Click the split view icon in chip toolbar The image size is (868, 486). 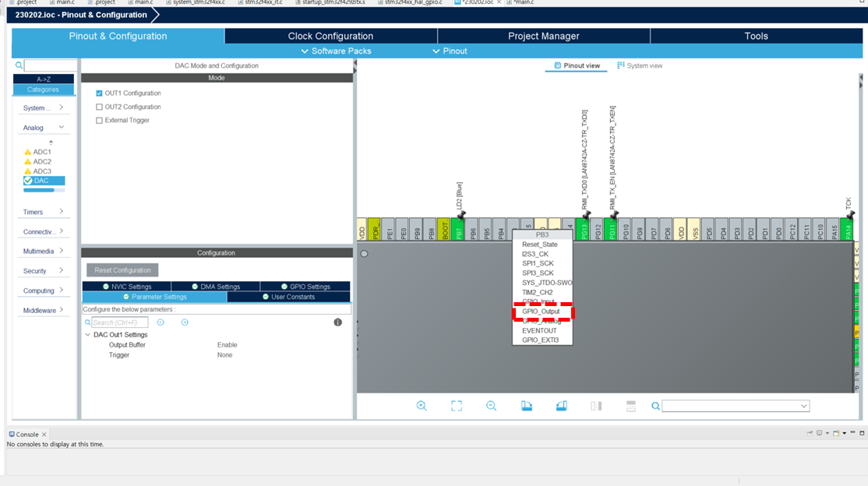tap(596, 406)
